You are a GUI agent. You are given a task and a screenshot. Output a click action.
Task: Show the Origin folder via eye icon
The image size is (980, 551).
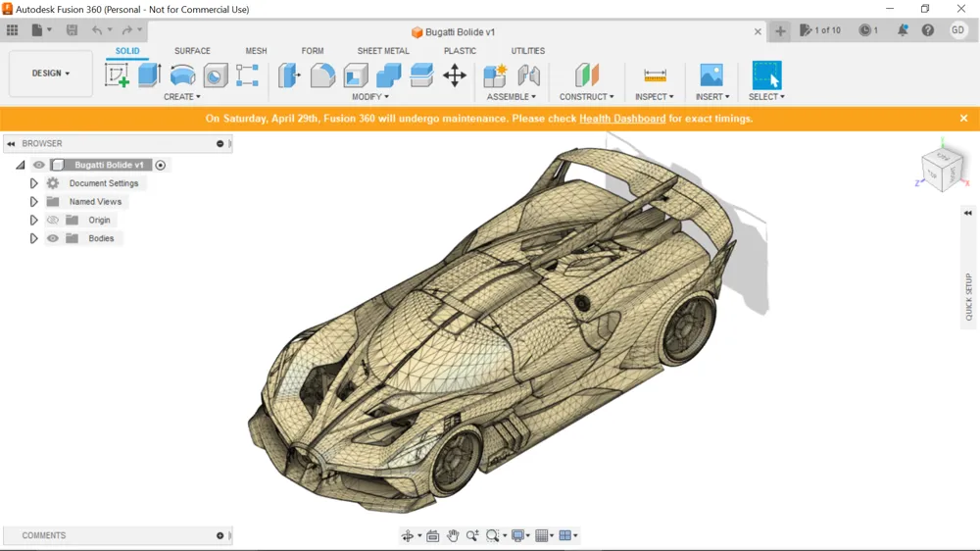click(x=53, y=221)
